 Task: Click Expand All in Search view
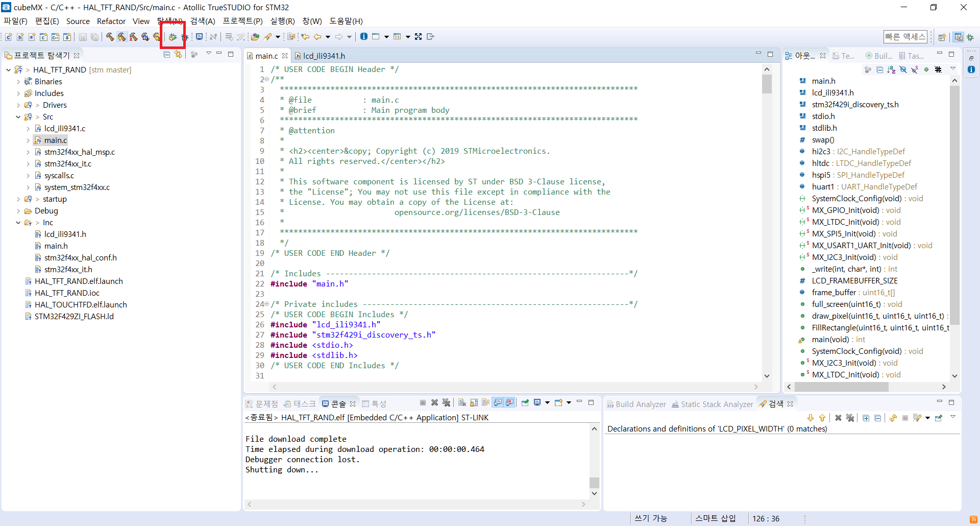tap(866, 418)
